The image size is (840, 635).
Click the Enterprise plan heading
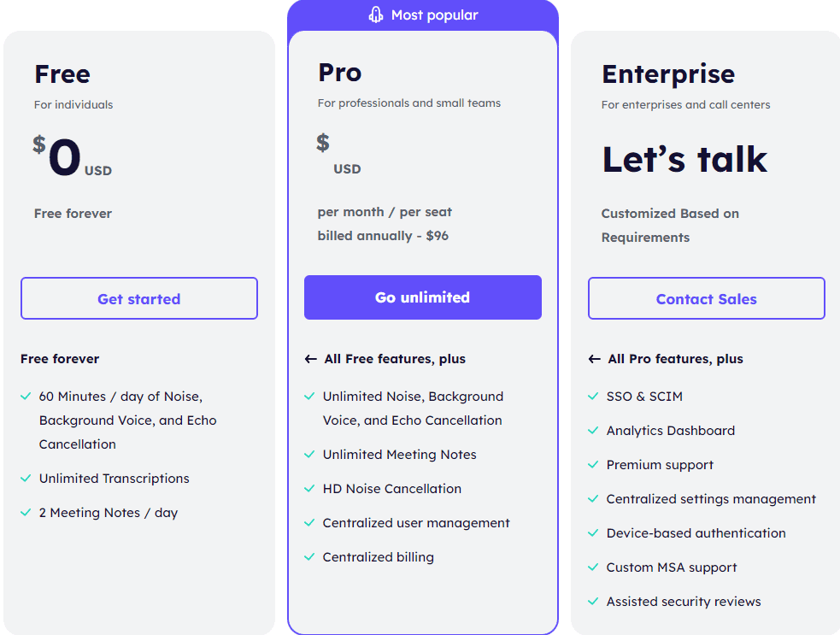tap(668, 74)
